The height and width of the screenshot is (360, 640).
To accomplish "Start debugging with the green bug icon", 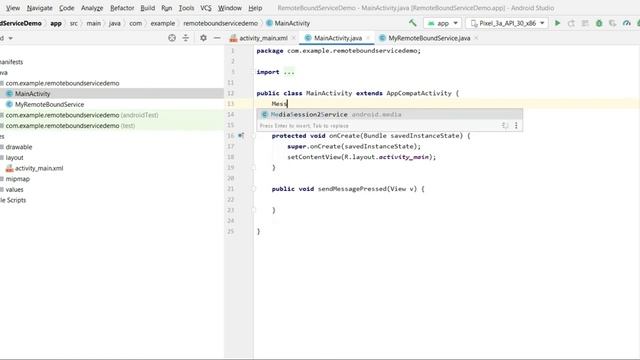I will [599, 23].
